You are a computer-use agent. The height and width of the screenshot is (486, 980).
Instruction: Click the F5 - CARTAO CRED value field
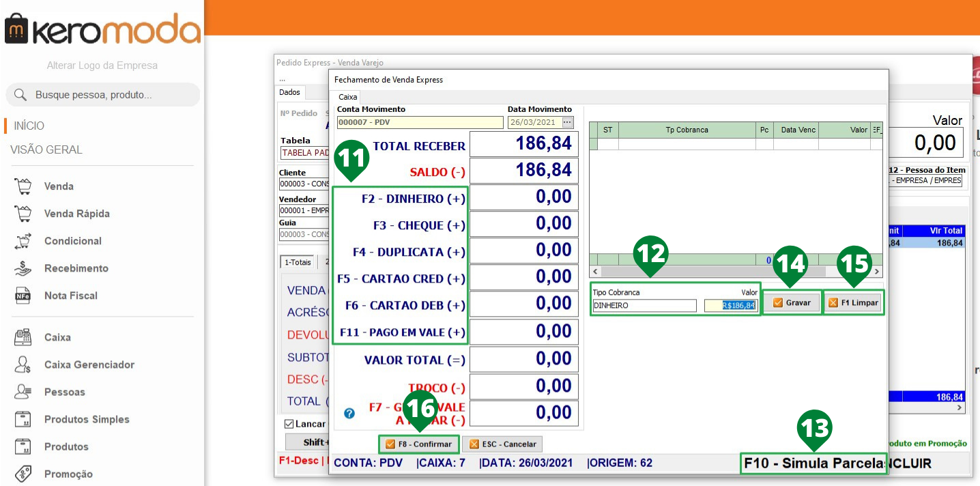[524, 277]
